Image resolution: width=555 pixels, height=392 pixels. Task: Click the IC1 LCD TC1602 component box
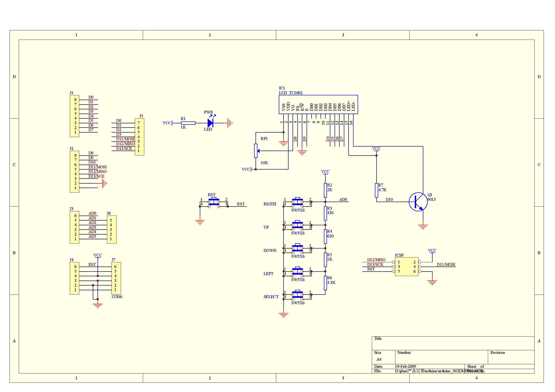point(318,104)
